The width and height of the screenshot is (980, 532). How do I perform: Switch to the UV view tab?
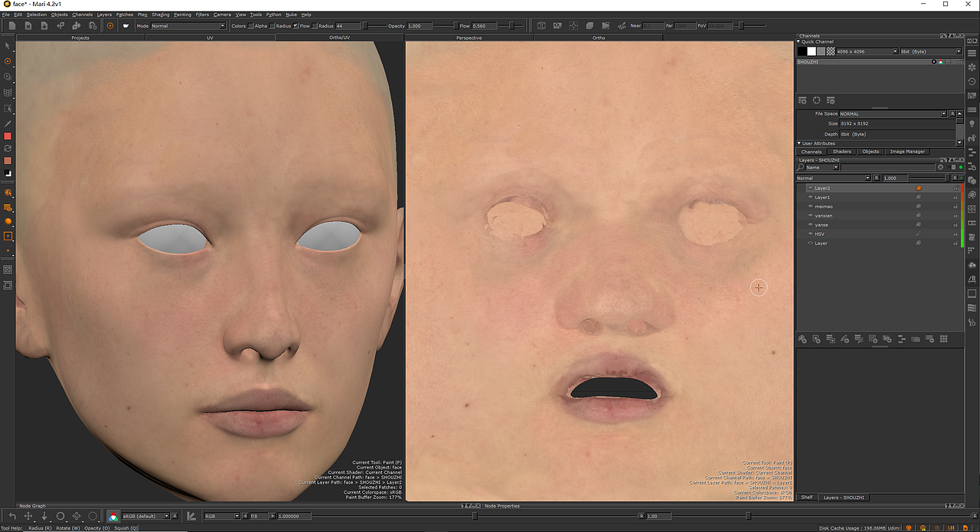click(x=210, y=38)
